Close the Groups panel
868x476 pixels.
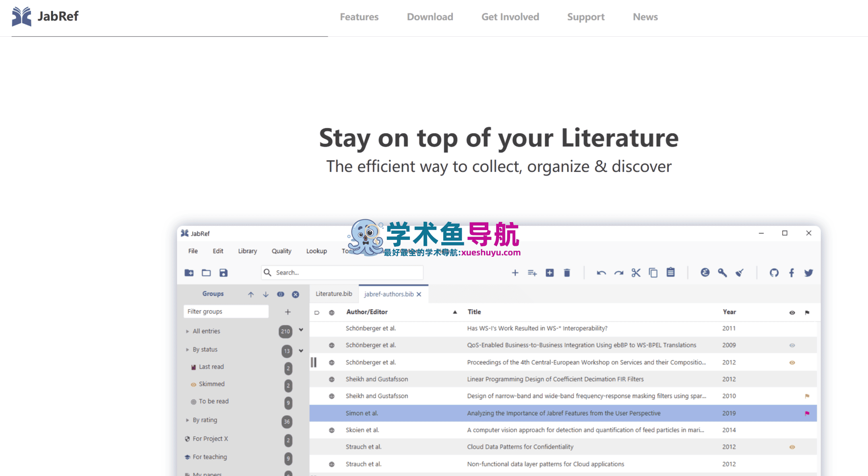click(296, 295)
